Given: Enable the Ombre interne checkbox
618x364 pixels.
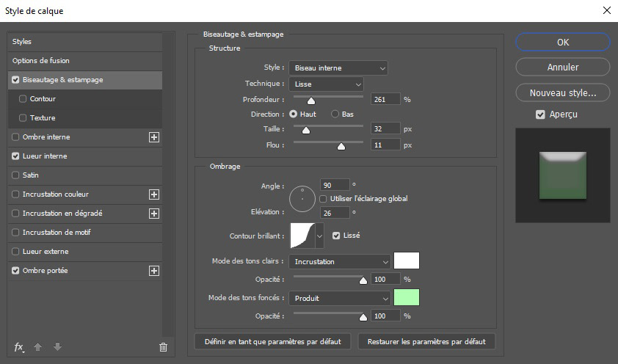Looking at the screenshot, I should point(15,137).
